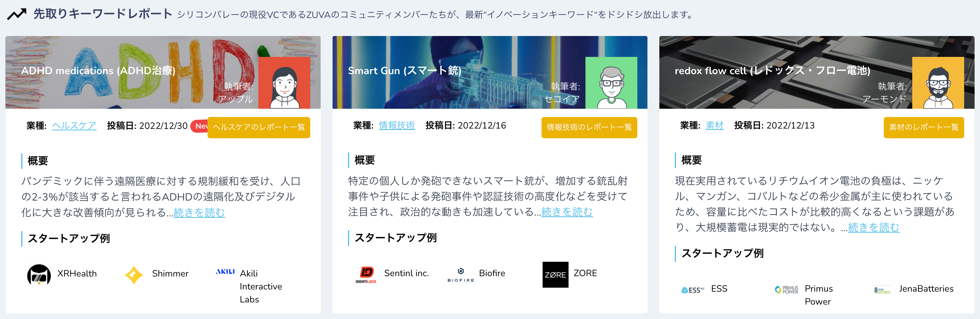Click the JenaBatteries logo
The height and width of the screenshot is (319, 980).
[x=882, y=290]
